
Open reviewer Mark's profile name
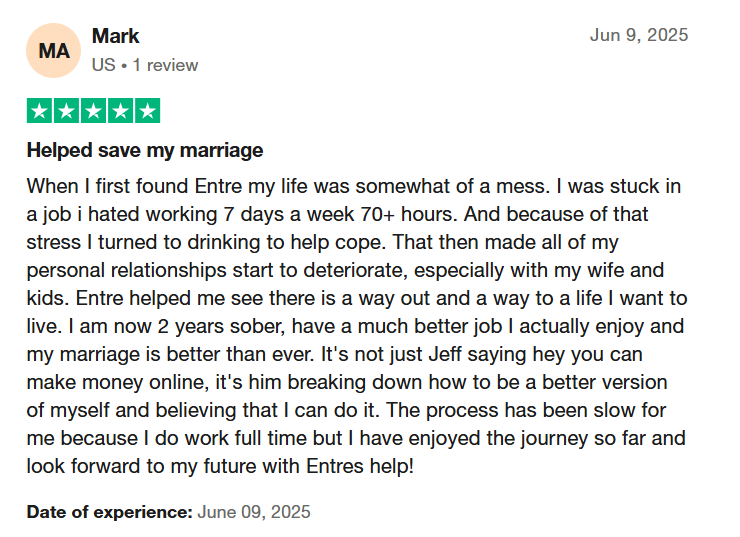pyautogui.click(x=115, y=36)
